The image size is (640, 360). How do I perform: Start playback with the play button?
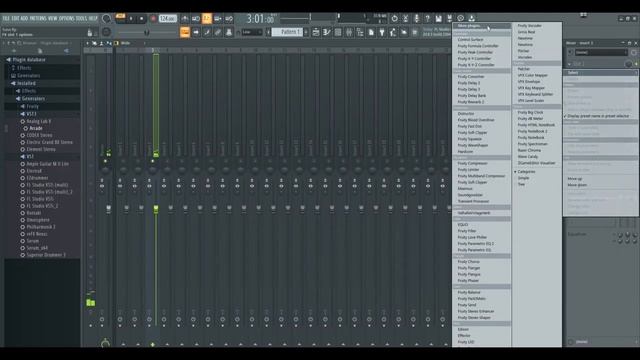(x=131, y=18)
